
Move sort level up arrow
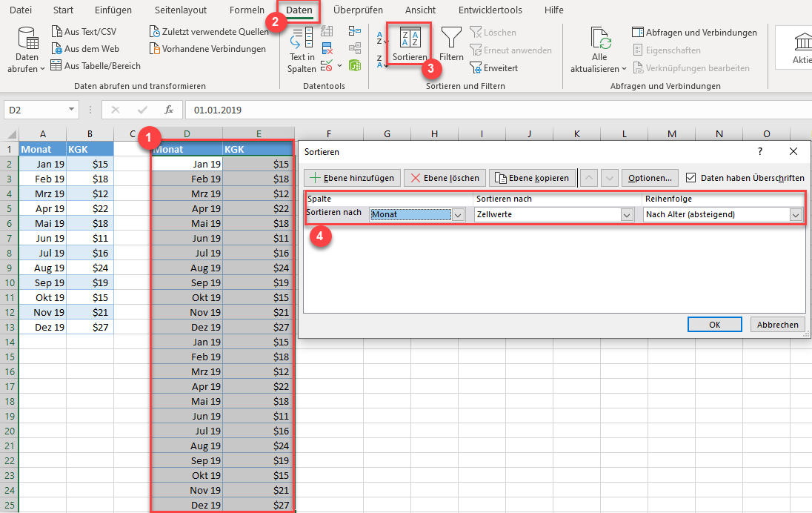[588, 178]
